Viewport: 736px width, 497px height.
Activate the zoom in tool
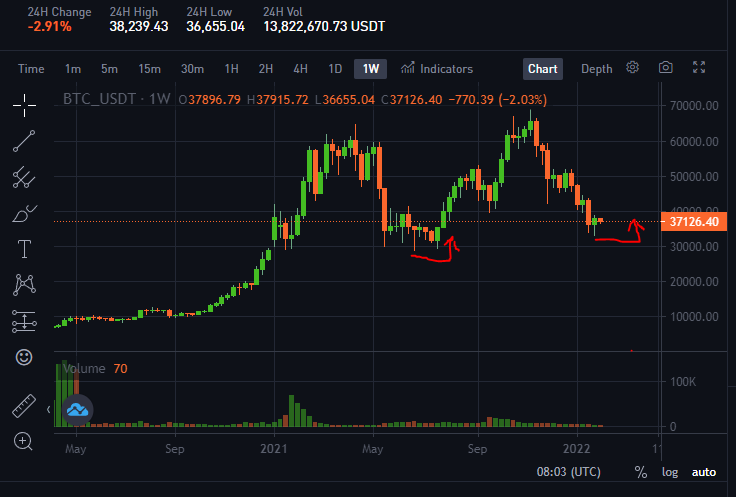[23, 442]
